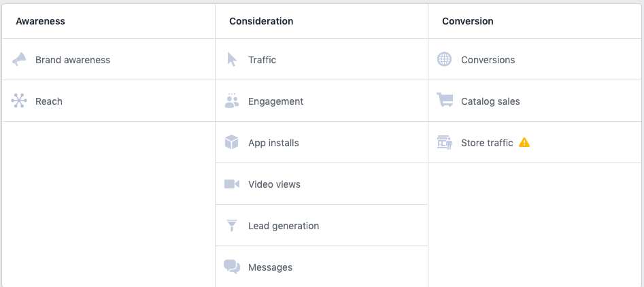Select the Video views objective
Screen dimensions: 644x287
click(x=322, y=184)
